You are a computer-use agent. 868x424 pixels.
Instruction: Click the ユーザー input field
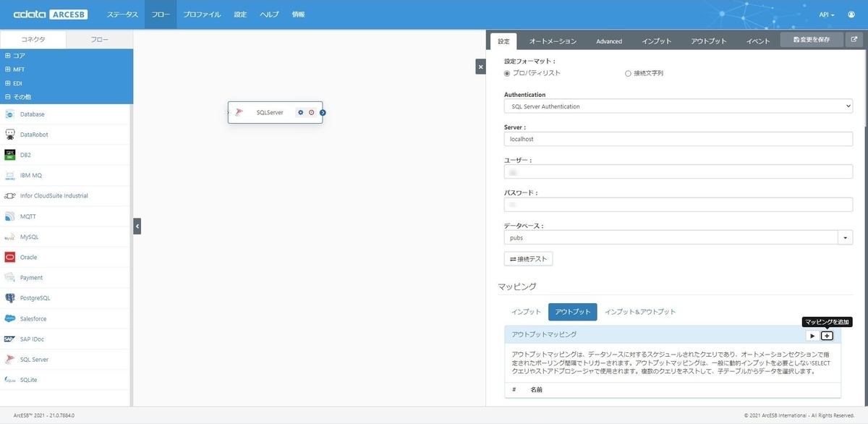[678, 172]
